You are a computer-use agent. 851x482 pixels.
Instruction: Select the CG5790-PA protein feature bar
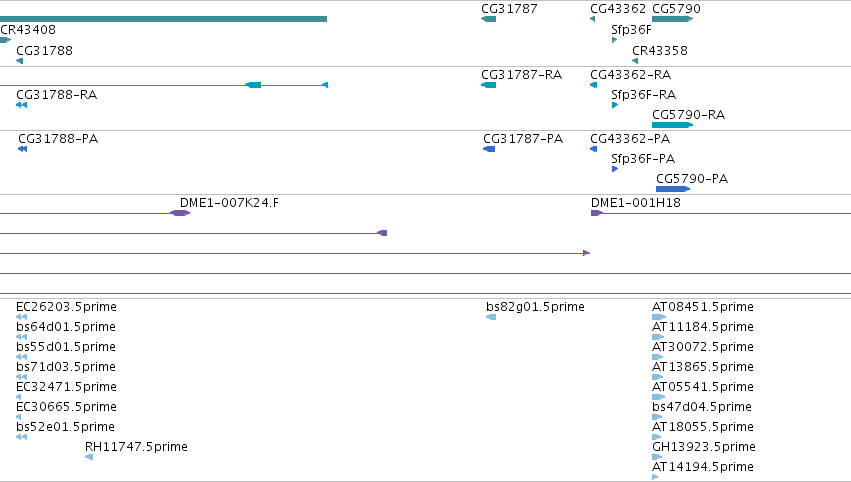[673, 189]
